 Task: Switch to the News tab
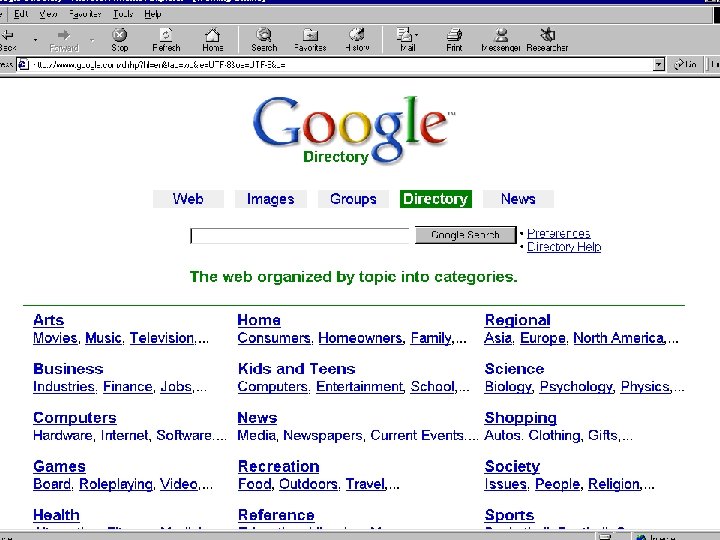[518, 199]
